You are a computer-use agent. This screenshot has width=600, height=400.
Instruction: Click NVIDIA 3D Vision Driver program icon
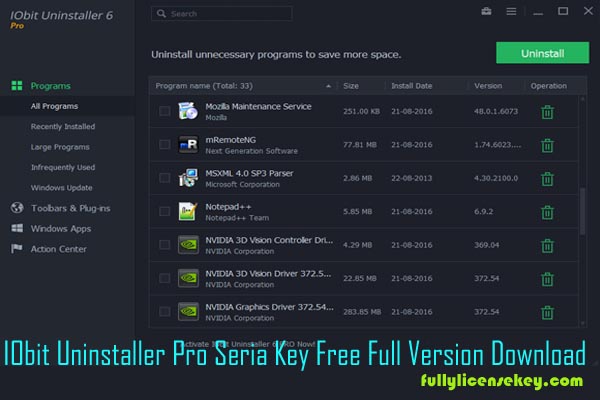[188, 278]
